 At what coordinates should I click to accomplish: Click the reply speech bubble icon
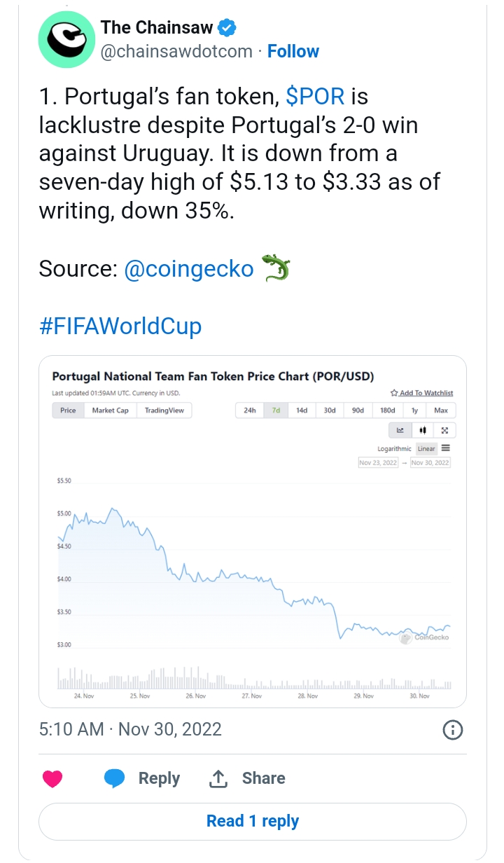click(x=115, y=778)
